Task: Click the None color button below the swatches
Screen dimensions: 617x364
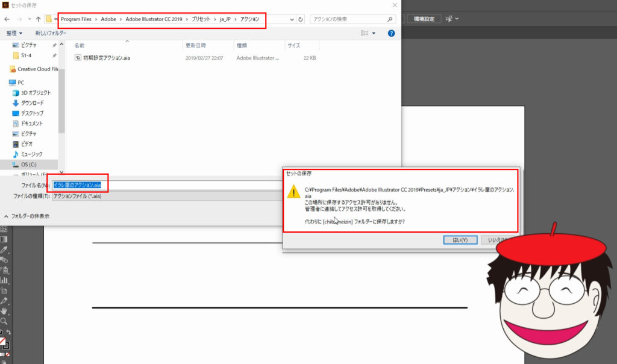Action: [7, 354]
